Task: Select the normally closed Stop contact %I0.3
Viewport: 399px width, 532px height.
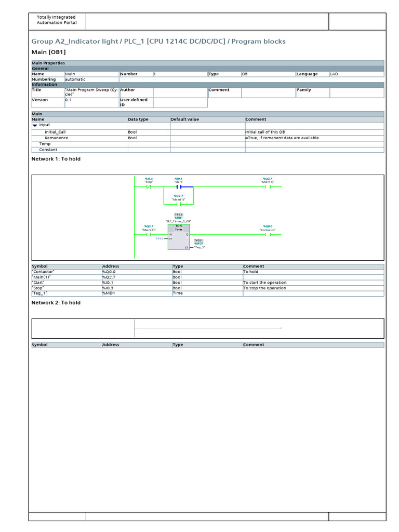Action: [x=149, y=187]
